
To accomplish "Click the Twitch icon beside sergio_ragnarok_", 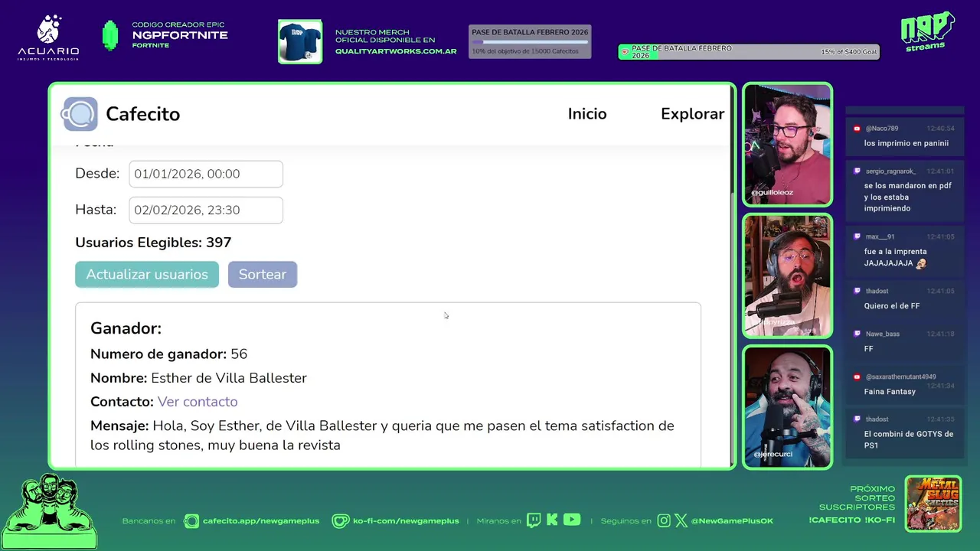I will click(857, 171).
